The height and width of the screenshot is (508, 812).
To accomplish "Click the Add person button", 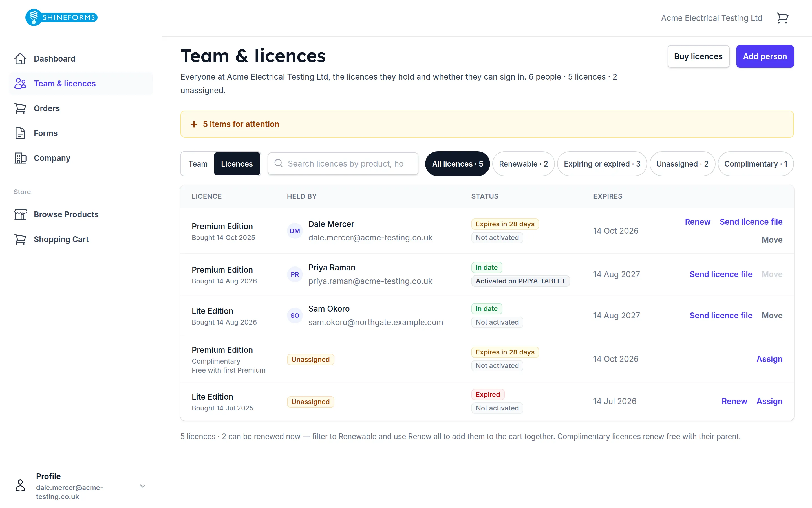I will (x=765, y=56).
